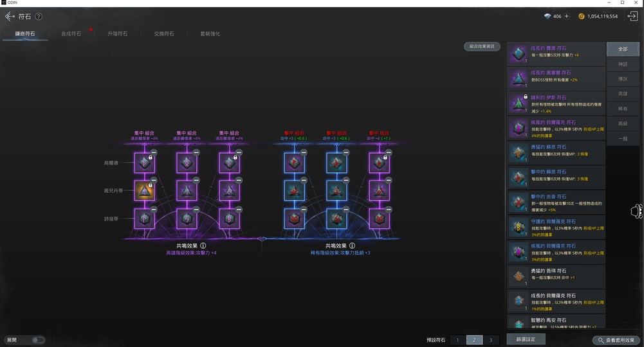Switch to the 套裝強化 tab
The image size is (644, 347).
point(210,33)
